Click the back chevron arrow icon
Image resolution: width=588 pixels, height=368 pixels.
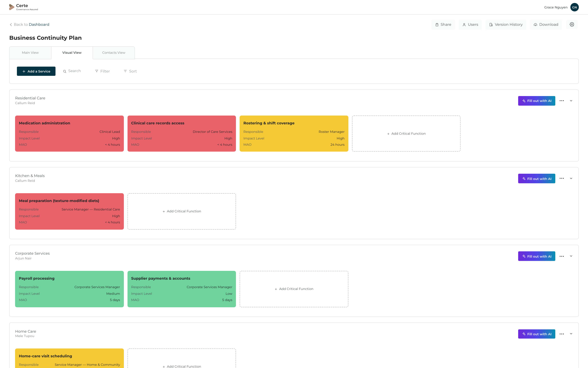[x=11, y=25]
